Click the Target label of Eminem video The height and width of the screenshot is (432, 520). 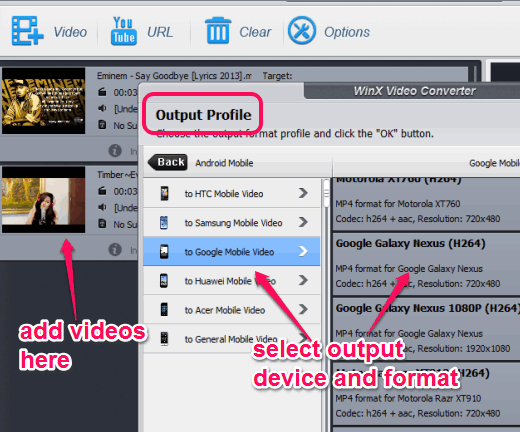click(277, 76)
